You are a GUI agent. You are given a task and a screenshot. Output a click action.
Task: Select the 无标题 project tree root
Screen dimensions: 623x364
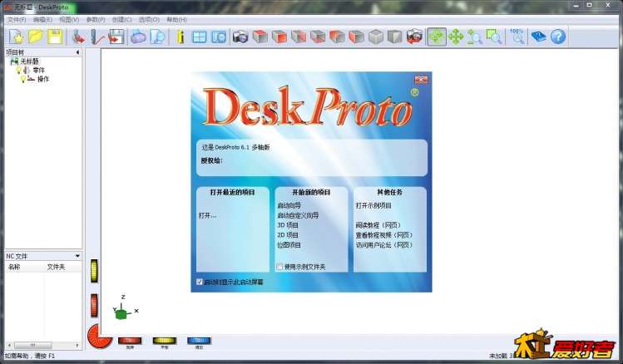(30, 61)
